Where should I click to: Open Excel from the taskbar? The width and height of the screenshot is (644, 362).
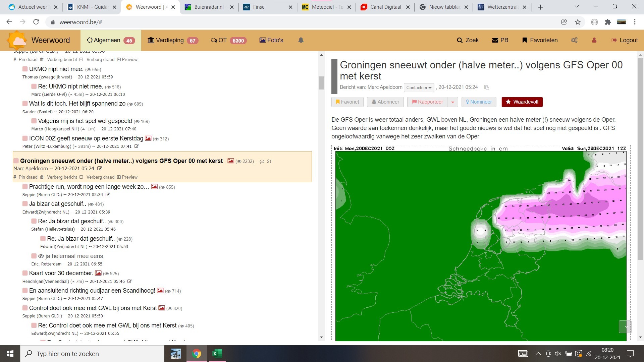217,354
